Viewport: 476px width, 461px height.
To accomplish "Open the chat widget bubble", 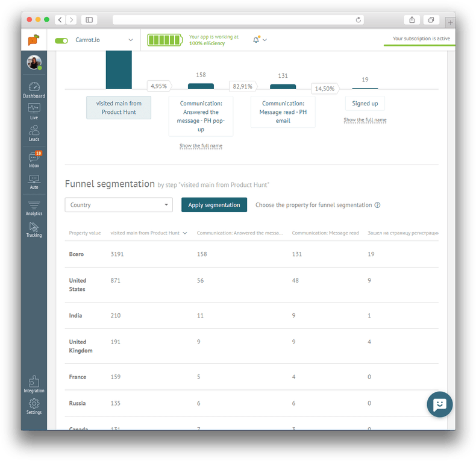I will coord(439,404).
